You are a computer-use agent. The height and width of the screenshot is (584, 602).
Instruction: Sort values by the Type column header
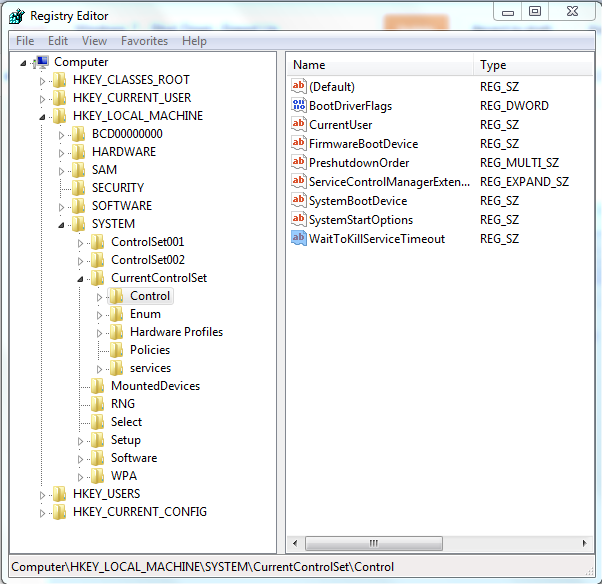point(534,65)
